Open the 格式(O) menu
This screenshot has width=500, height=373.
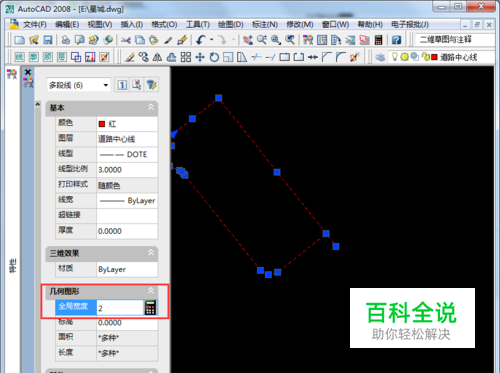pyautogui.click(x=164, y=24)
